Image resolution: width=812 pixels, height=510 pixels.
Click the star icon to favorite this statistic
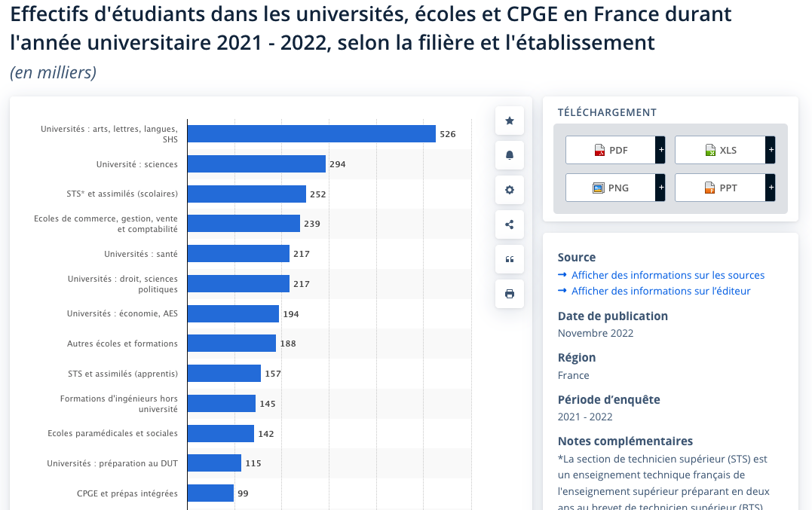coord(509,121)
